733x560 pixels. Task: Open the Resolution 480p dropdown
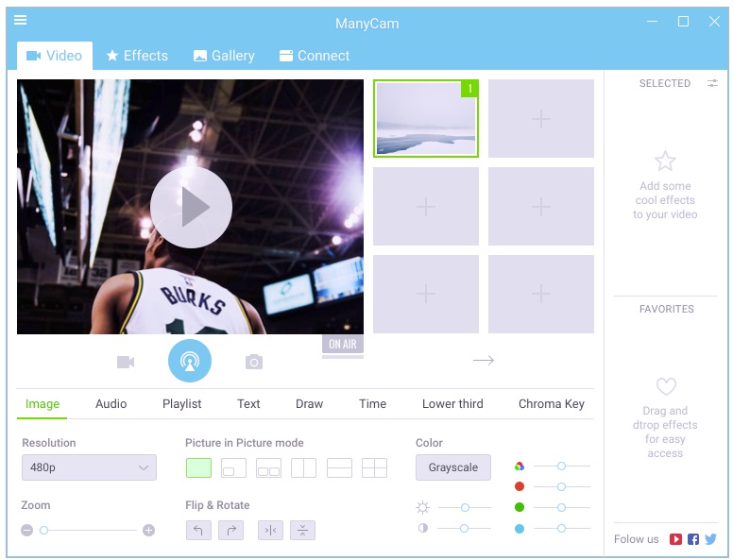pos(89,467)
